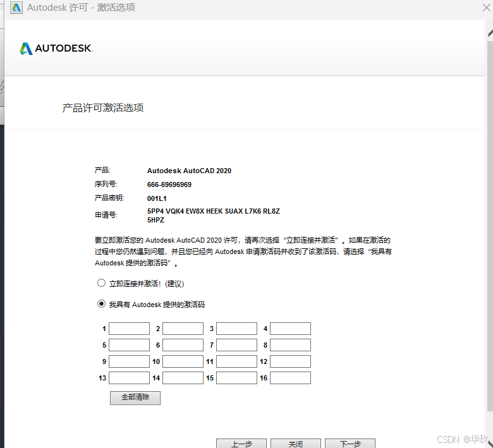Click the AutoCAD icon in title bar
This screenshot has height=448, width=493.
(x=16, y=8)
